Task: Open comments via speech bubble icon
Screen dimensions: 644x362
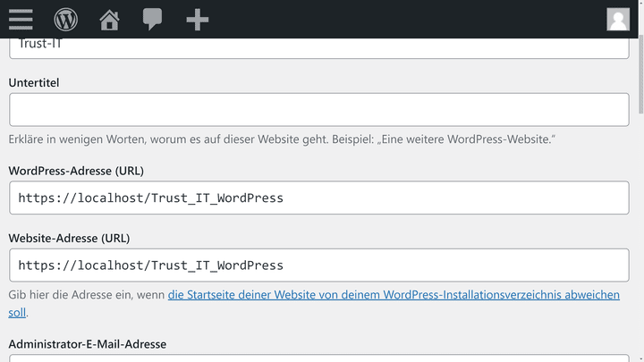Action: [x=152, y=20]
